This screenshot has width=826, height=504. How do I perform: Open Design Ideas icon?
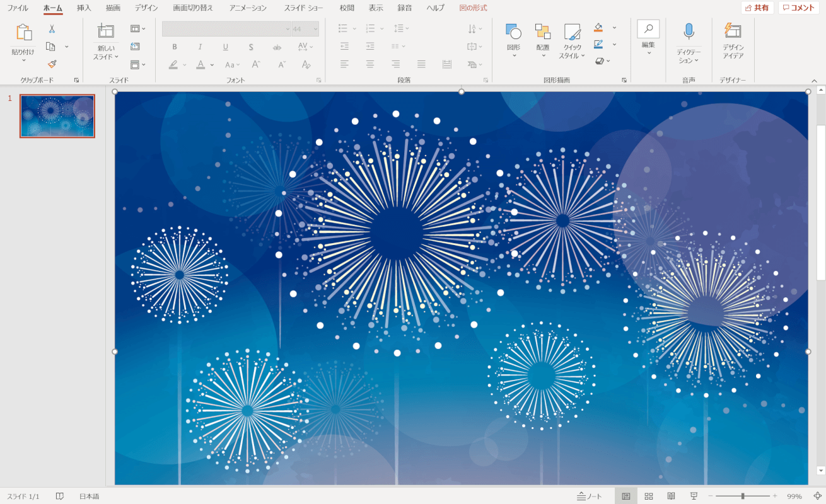pos(733,31)
